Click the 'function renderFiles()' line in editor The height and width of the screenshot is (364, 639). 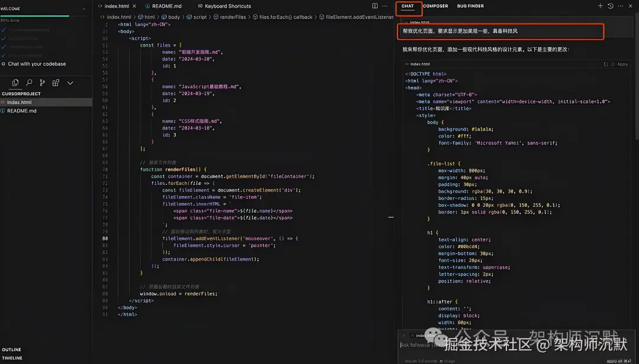173,170
